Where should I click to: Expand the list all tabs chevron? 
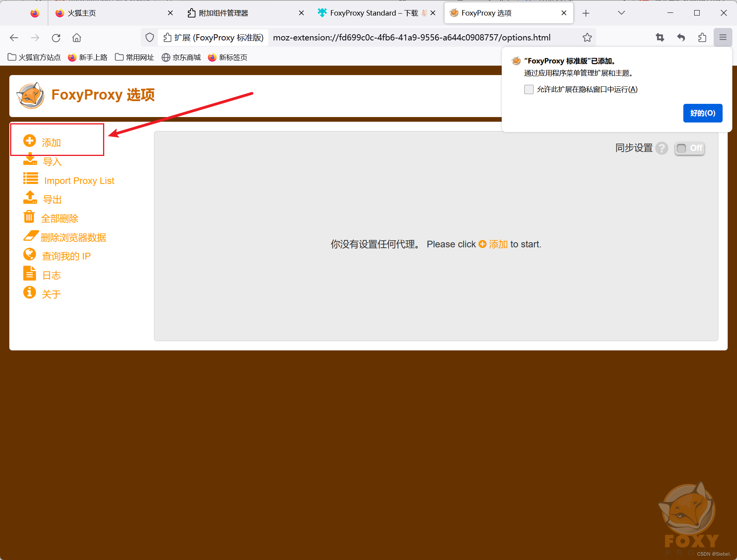click(x=621, y=13)
